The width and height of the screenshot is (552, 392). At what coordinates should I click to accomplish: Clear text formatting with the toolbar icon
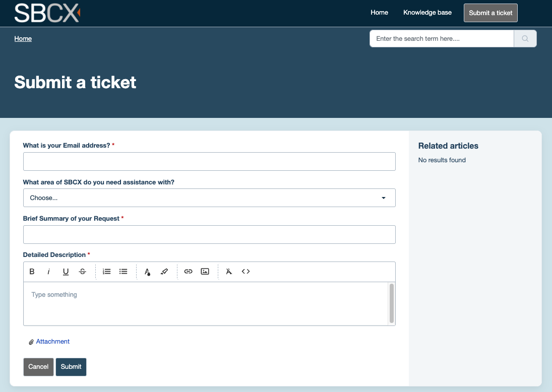[228, 271]
